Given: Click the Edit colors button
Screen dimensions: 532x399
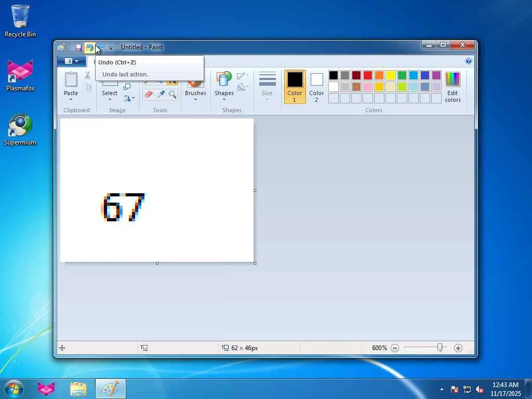Looking at the screenshot, I should [453, 87].
